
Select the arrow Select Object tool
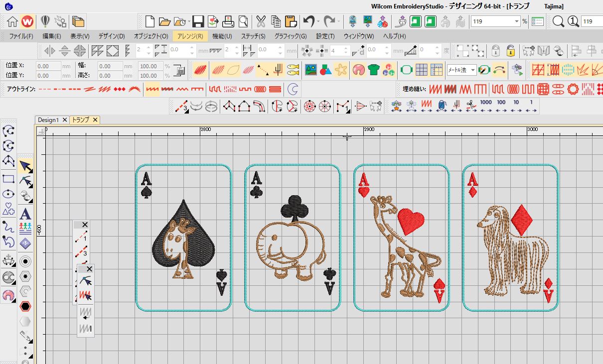pos(25,166)
